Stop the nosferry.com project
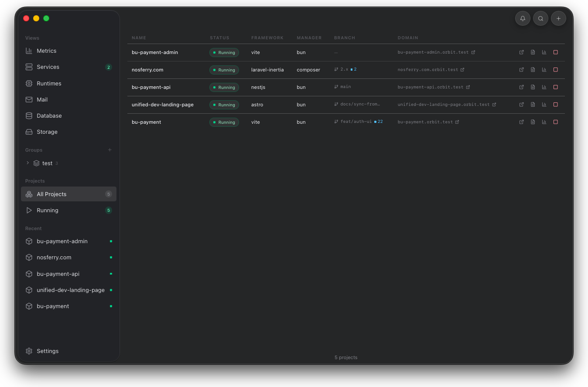This screenshot has height=387, width=588. pyautogui.click(x=555, y=70)
